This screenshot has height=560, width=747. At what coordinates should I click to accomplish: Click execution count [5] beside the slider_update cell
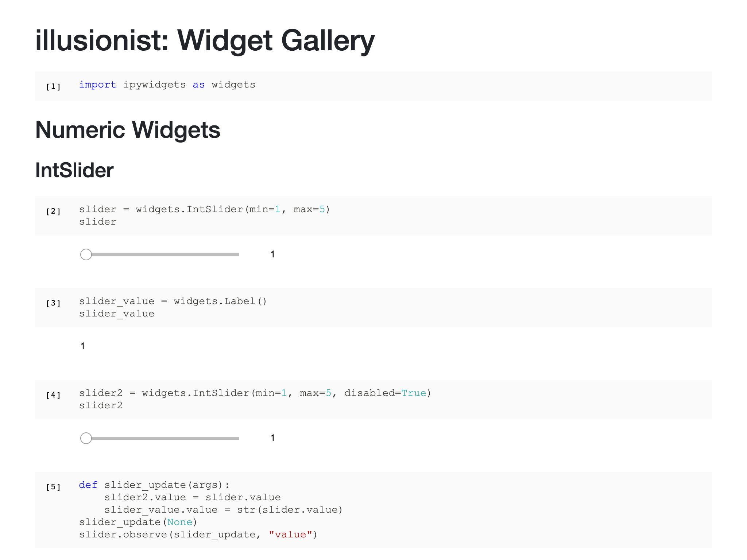point(53,486)
